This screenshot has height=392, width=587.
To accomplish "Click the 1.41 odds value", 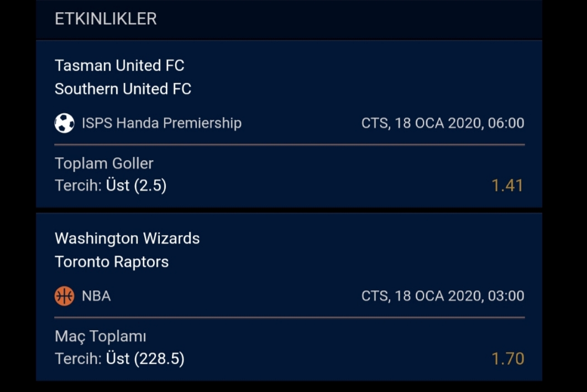I will click(x=507, y=186).
